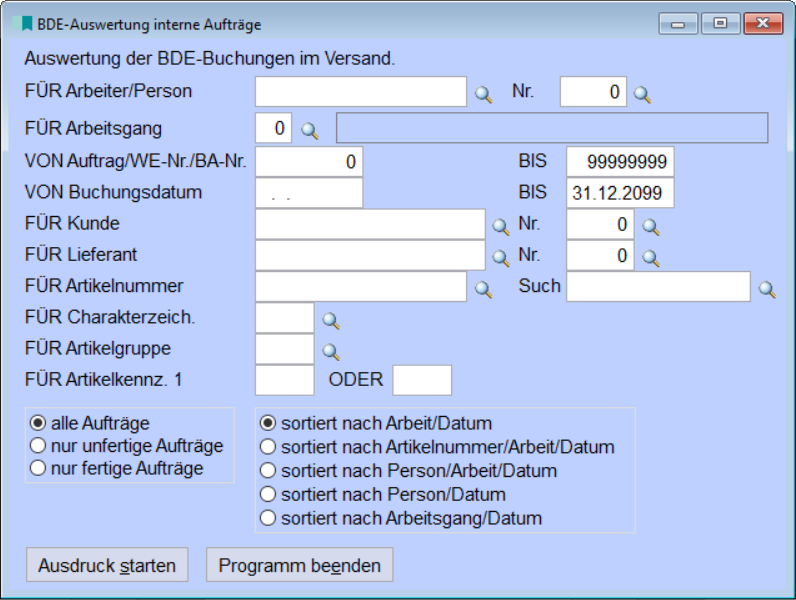Focus the Such text field

(658, 287)
